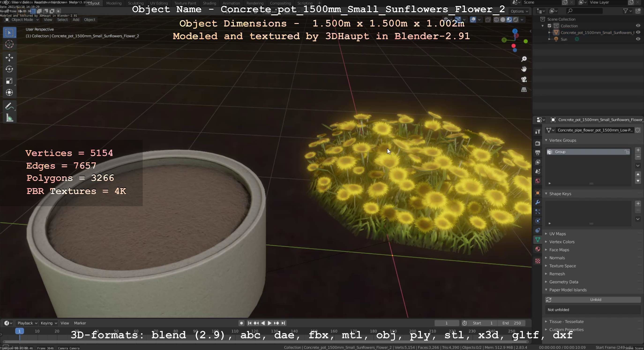The image size is (644, 350).
Task: Pick the Rotate tool
Action: pyautogui.click(x=10, y=69)
